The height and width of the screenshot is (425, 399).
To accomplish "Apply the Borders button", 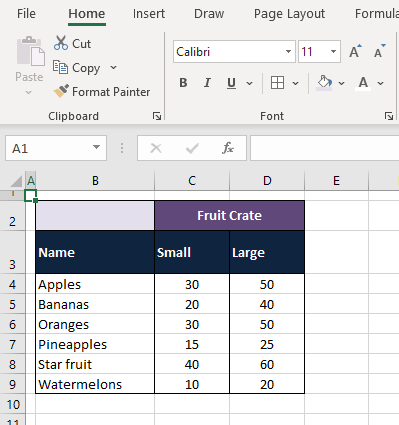I will coord(277,83).
